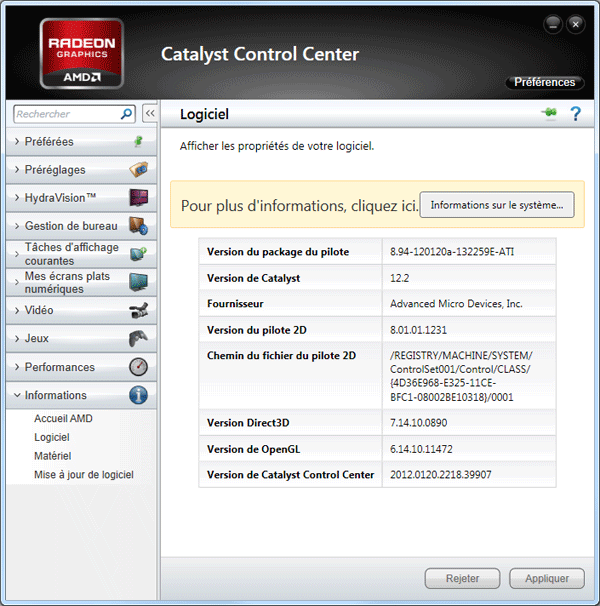Select the Gestion de bureau menu label
This screenshot has height=606, width=600.
(x=71, y=226)
